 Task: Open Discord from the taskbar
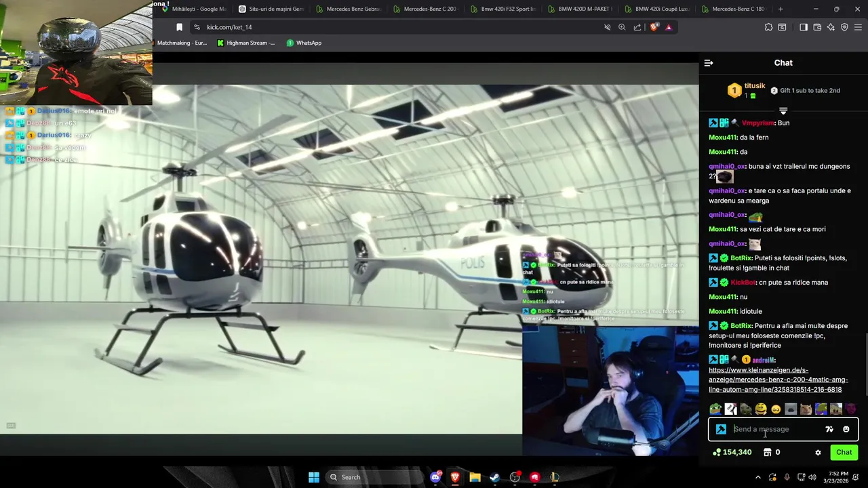(x=435, y=477)
